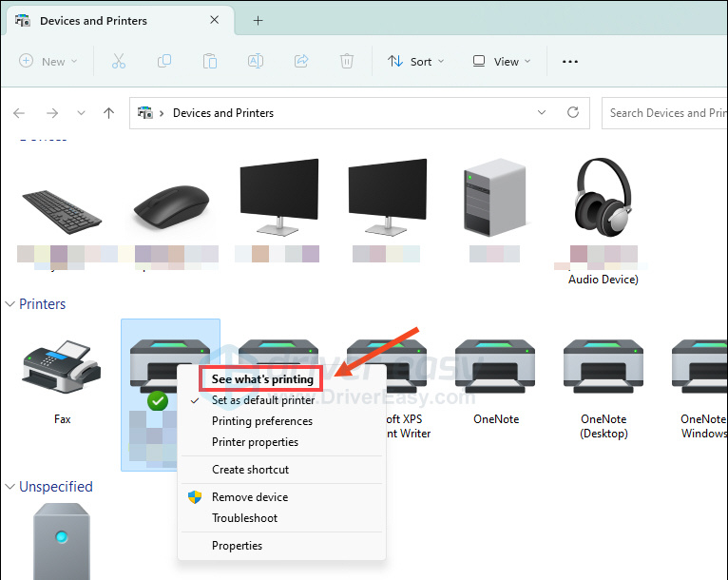Image resolution: width=728 pixels, height=580 pixels.
Task: Expand the View dropdown
Action: 502,62
